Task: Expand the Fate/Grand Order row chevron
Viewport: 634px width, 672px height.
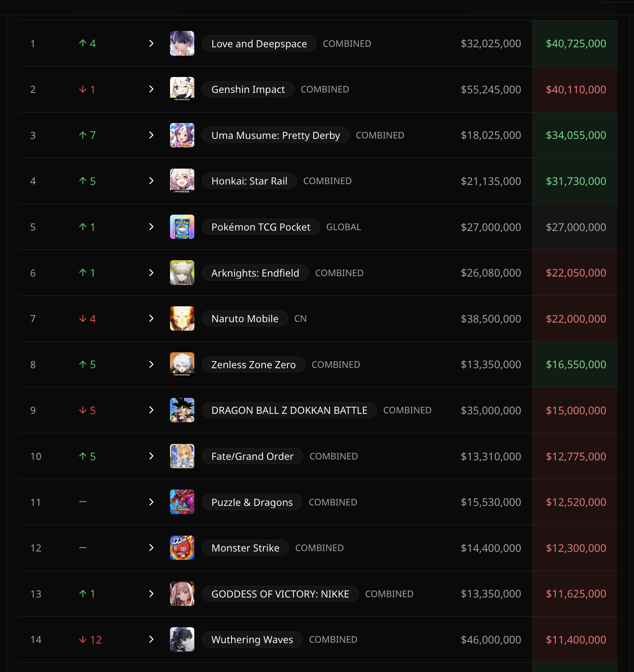Action: click(x=151, y=456)
